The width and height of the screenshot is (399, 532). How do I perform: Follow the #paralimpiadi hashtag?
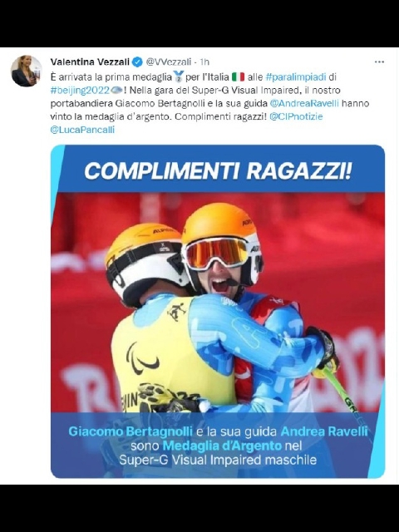pyautogui.click(x=296, y=77)
